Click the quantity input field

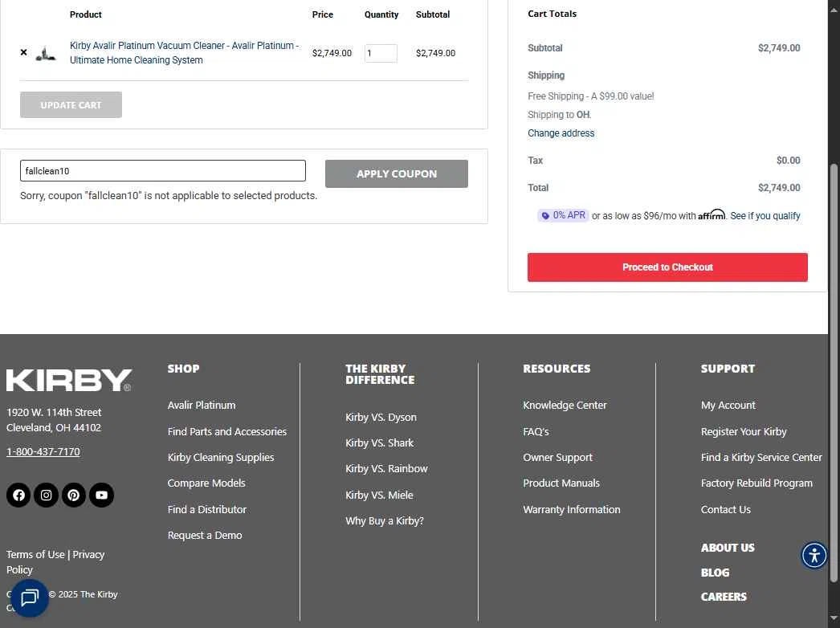[381, 53]
